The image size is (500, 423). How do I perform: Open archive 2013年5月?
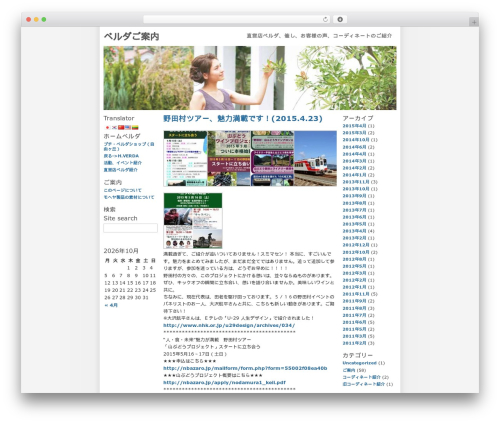[x=354, y=224]
